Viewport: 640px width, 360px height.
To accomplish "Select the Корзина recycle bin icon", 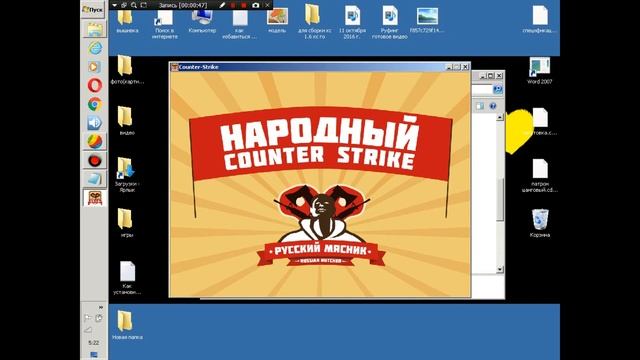I will point(540,223).
